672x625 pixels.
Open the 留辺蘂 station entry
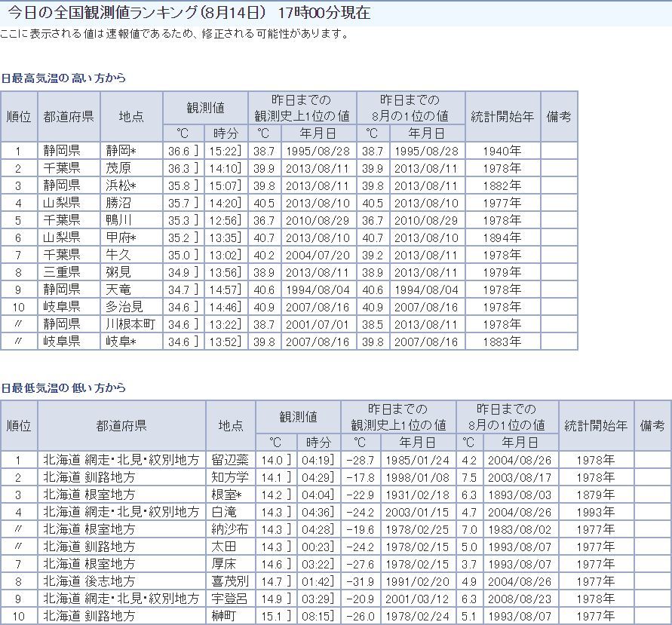230,460
